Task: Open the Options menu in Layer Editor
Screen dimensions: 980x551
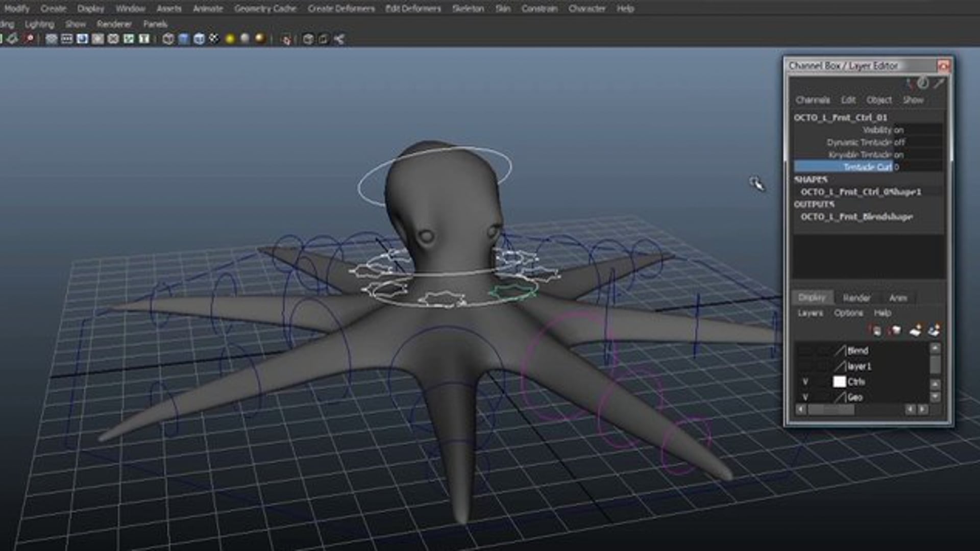Action: [848, 313]
